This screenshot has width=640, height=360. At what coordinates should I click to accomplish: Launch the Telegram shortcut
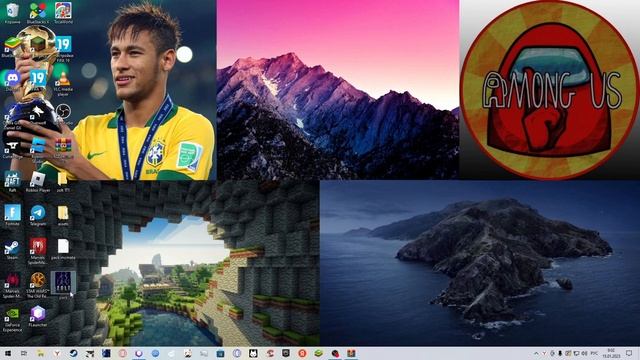pyautogui.click(x=38, y=214)
